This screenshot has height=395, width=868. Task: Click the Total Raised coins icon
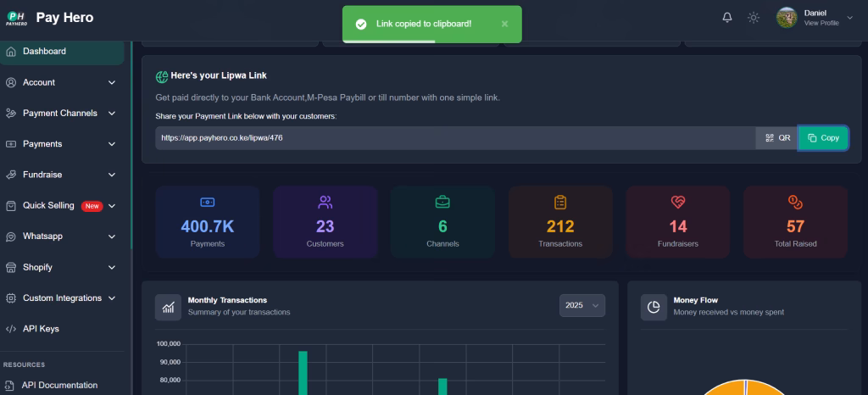coord(795,202)
